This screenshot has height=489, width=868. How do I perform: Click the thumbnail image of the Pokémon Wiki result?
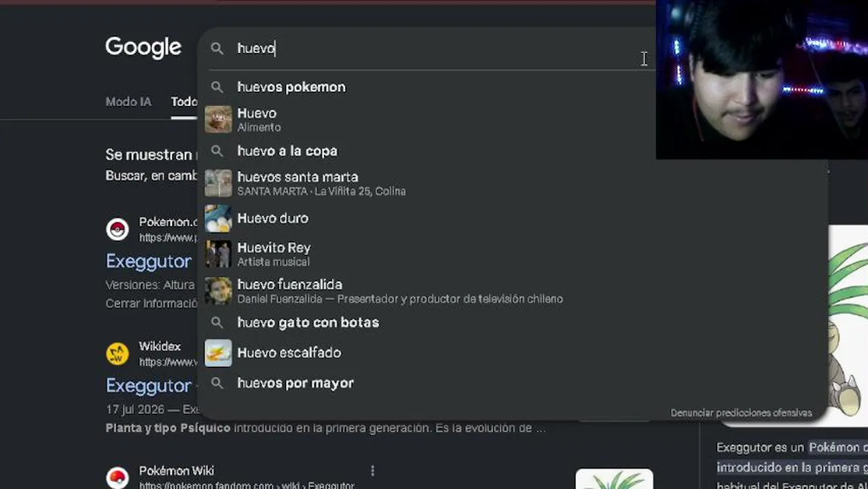(x=614, y=479)
